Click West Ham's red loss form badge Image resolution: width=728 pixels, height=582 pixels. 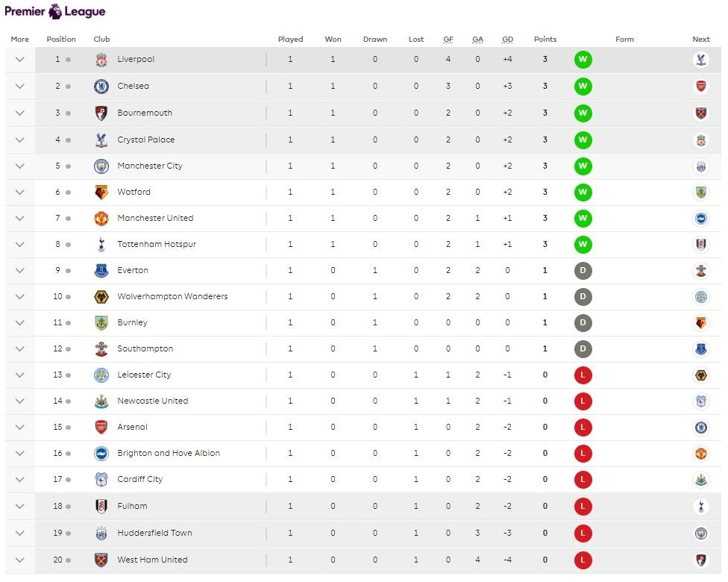pos(583,560)
